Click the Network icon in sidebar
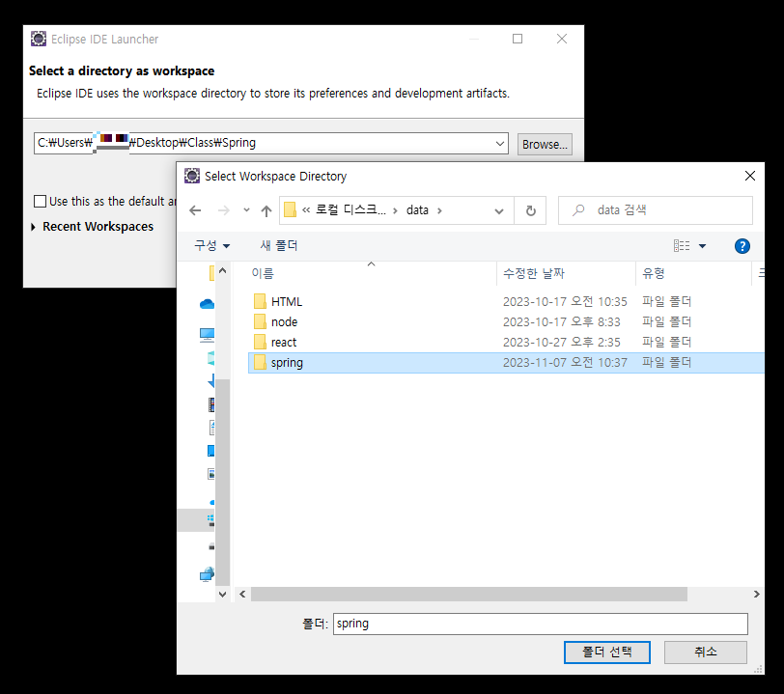 [207, 574]
